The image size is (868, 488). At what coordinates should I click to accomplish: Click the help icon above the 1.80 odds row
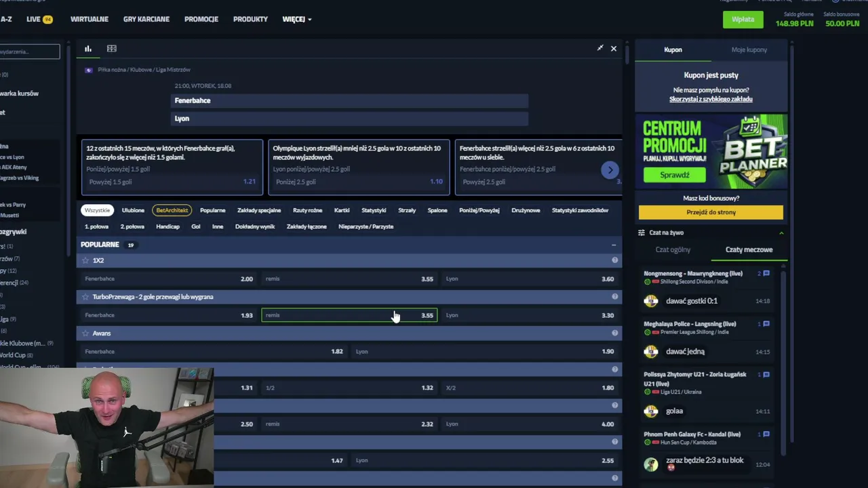[x=615, y=369]
